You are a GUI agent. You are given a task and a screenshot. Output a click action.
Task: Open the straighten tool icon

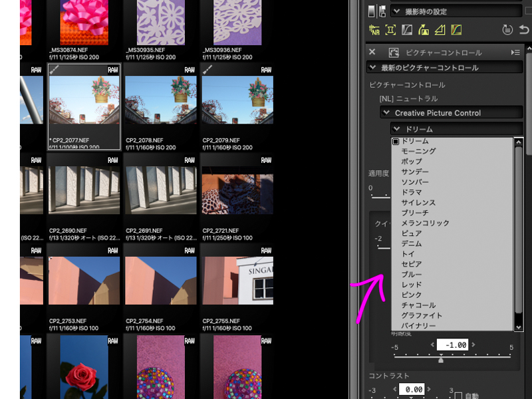click(440, 30)
